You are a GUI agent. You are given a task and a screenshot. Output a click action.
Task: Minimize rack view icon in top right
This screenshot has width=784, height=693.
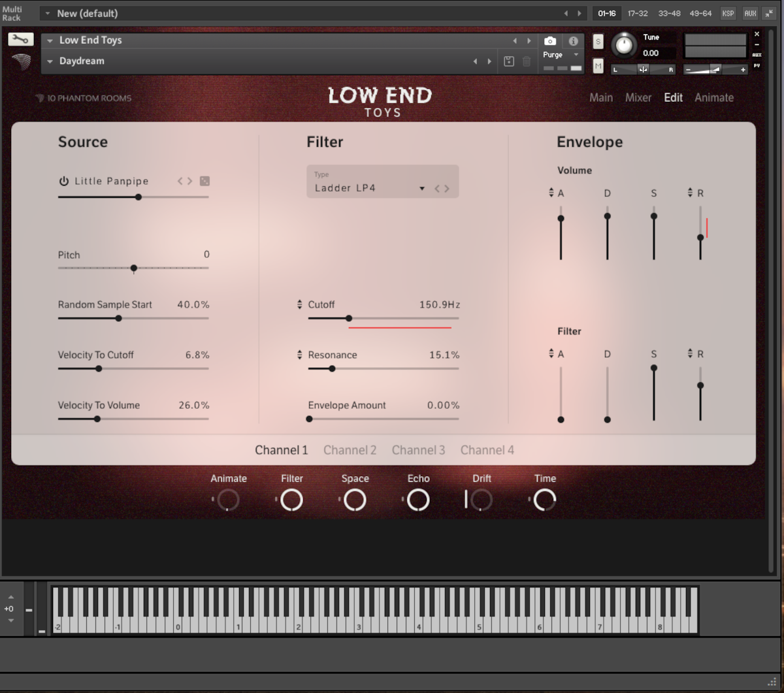(770, 13)
